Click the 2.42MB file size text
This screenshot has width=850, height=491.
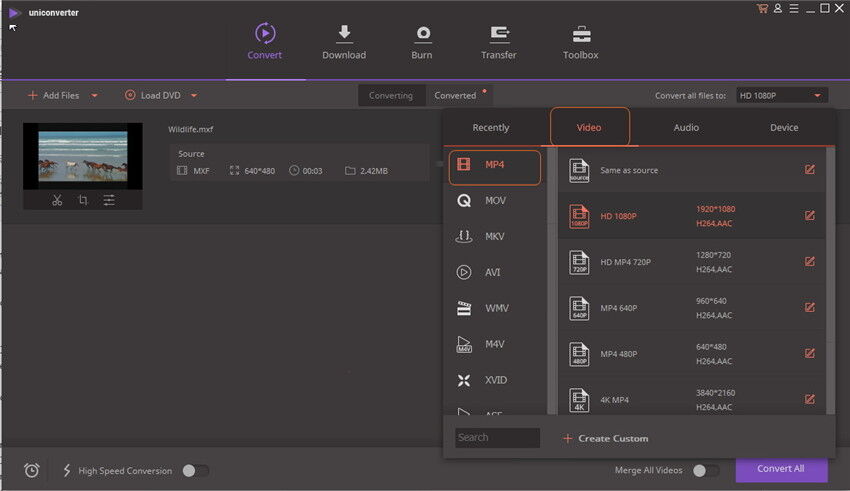[374, 171]
